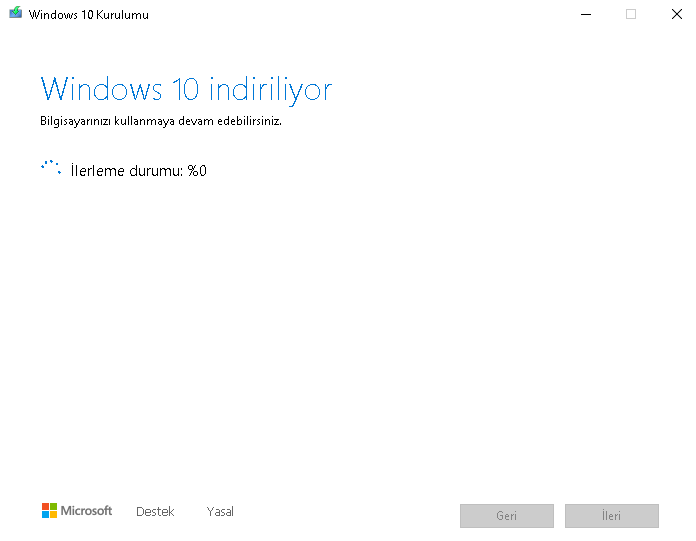This screenshot has width=696, height=541.
Task: Click the 'İlerleme durumu: %0' progress text
Action: coord(138,170)
